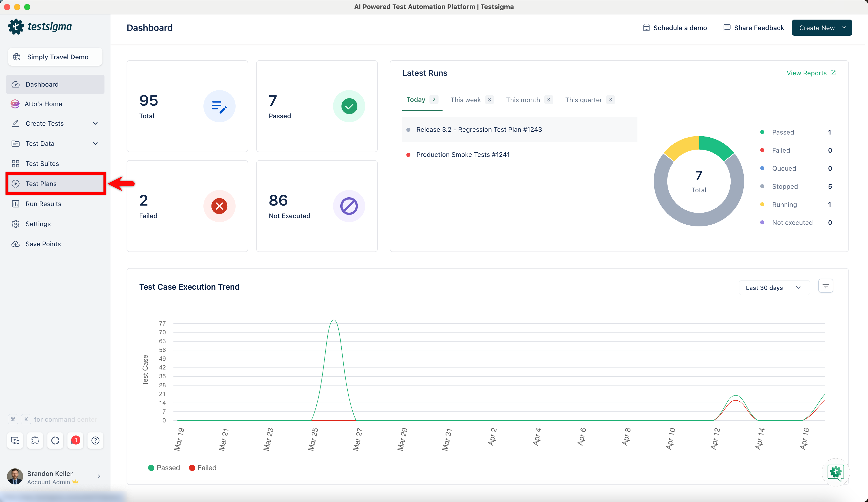The height and width of the screenshot is (502, 868).
Task: Click the test lab devices icon
Action: click(x=15, y=440)
